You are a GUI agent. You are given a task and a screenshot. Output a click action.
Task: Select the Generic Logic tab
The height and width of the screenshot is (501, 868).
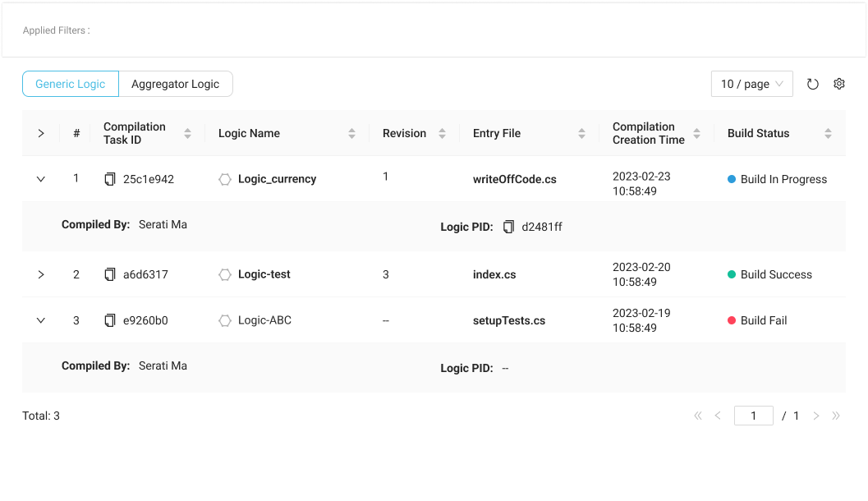(x=71, y=84)
